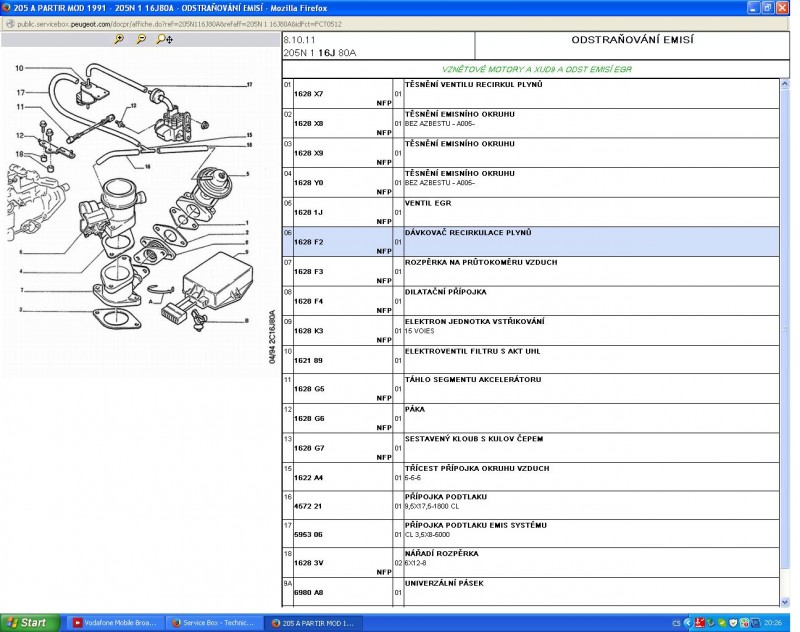Screen dimensions: 800x632
Task: Select the highlighted row DÁVKOVAČ RECIRKULACE PLYNŮ
Action: coord(590,241)
